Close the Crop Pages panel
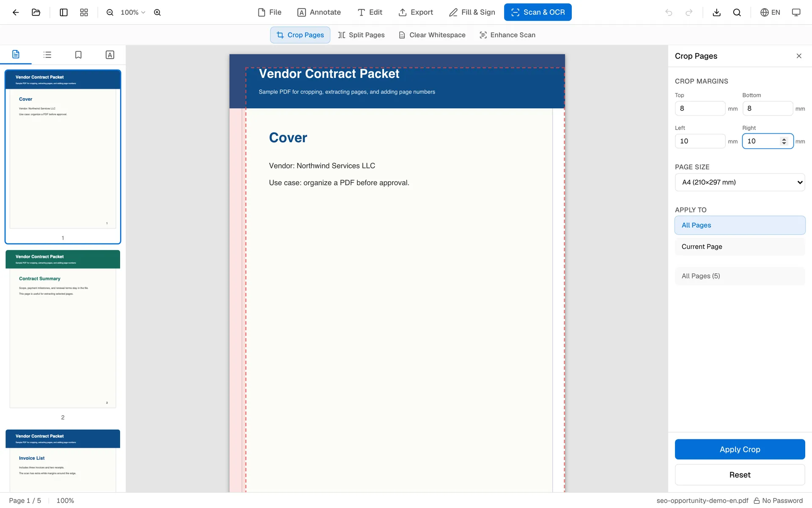 (799, 56)
